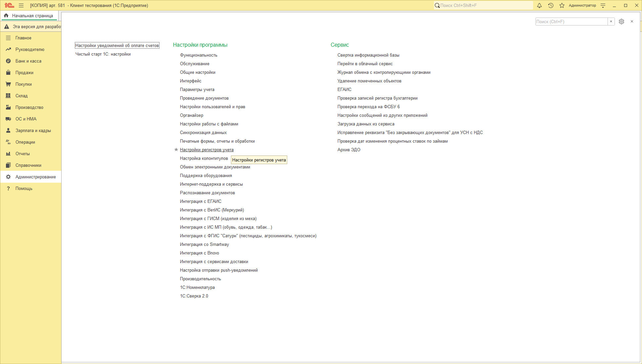Image resolution: width=642 pixels, height=364 pixels.
Task: Open Настройки пользователей и прав
Action: [212, 107]
